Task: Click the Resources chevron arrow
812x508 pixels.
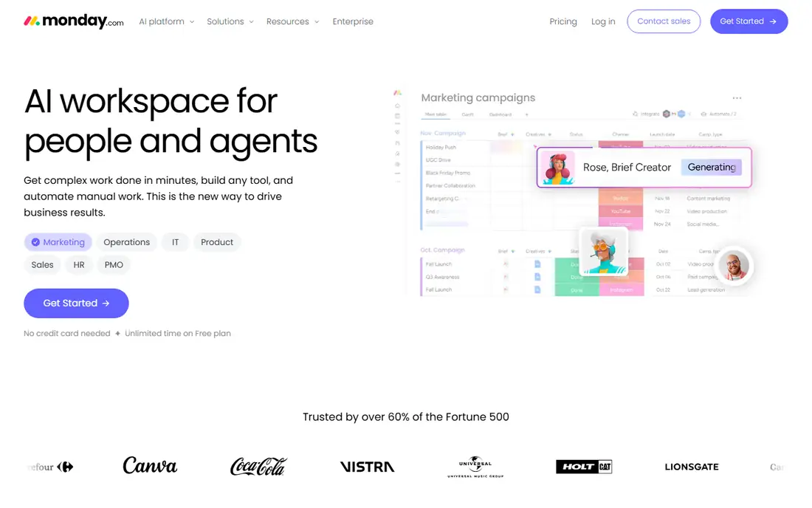Action: coord(317,21)
